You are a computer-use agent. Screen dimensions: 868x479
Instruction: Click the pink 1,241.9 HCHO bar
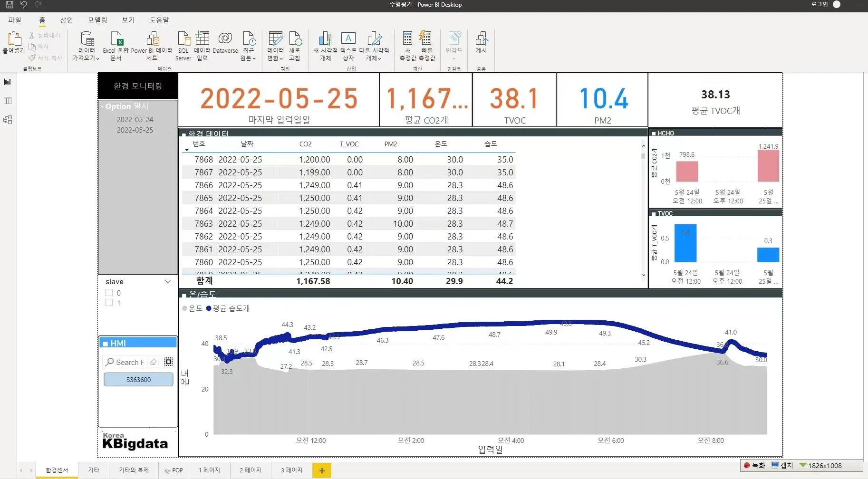(x=768, y=166)
